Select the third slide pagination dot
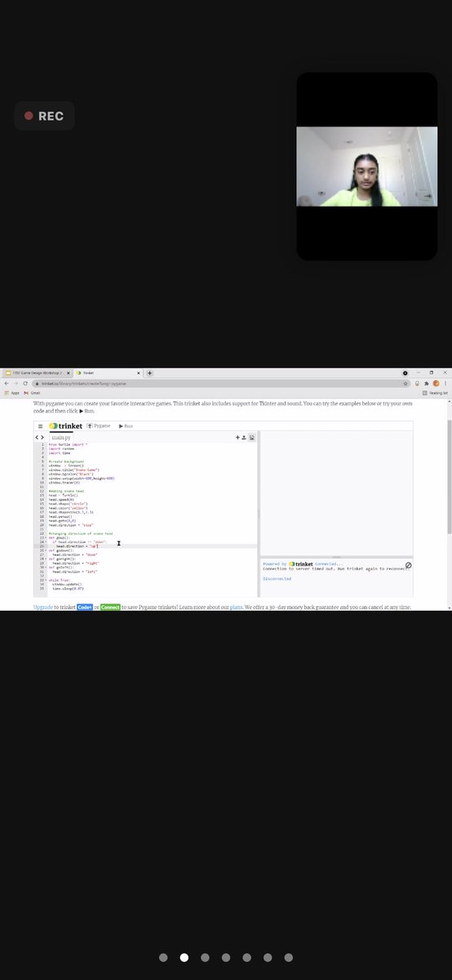The image size is (452, 980). (x=205, y=957)
